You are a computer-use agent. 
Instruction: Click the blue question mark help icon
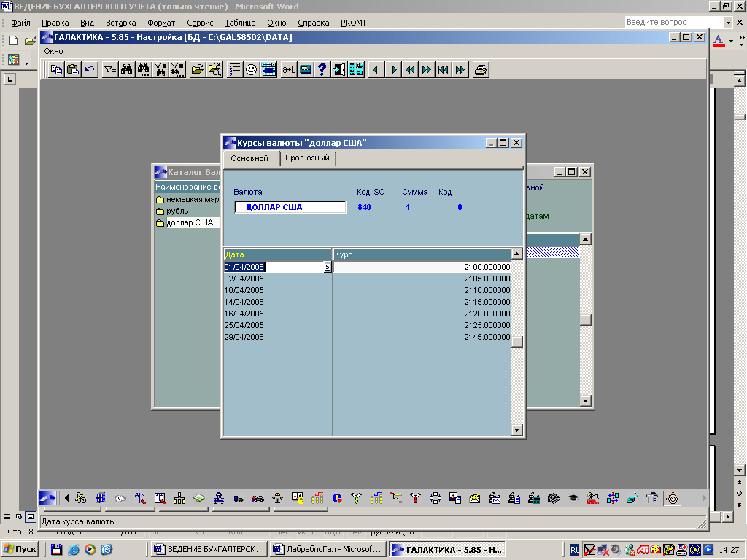coord(322,70)
